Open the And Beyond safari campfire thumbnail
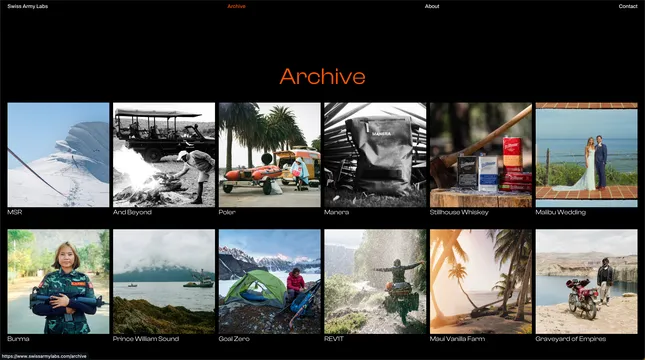The image size is (645, 360). pos(164,155)
